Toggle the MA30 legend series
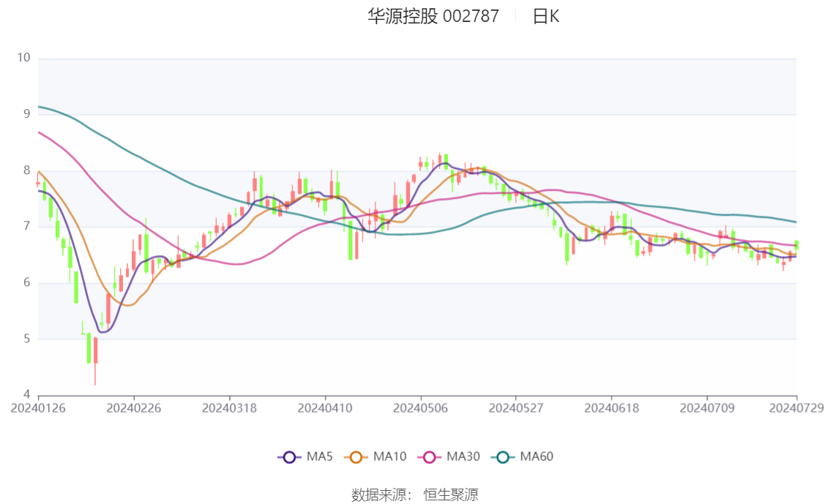Image resolution: width=830 pixels, height=504 pixels. pos(449,457)
